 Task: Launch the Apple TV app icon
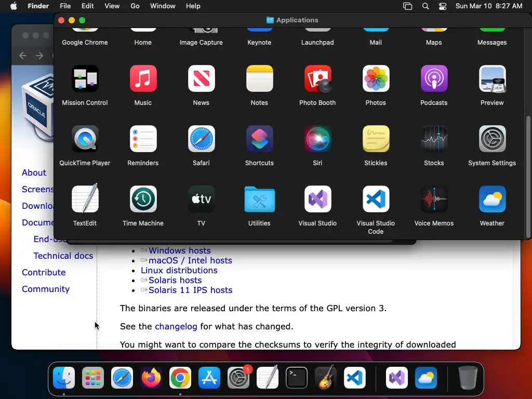(201, 199)
